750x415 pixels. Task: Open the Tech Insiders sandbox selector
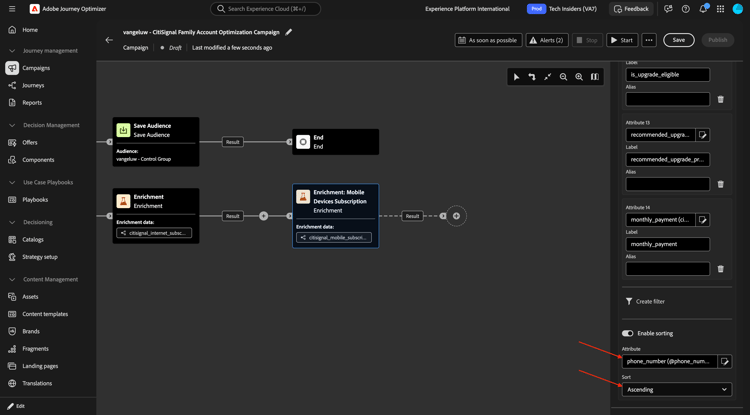(x=562, y=9)
